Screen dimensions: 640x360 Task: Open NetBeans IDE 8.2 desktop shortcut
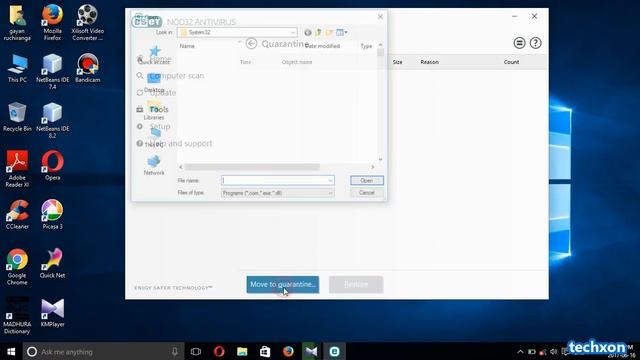52,120
